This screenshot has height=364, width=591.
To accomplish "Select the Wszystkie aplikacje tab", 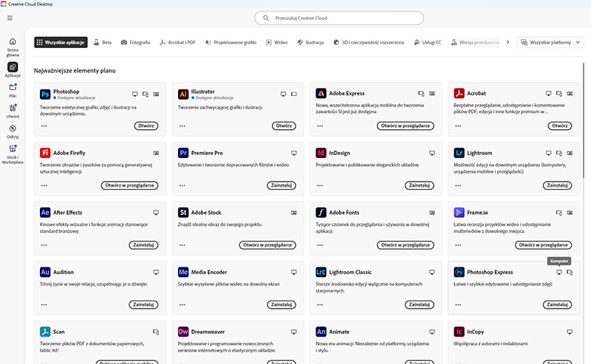I will point(61,42).
